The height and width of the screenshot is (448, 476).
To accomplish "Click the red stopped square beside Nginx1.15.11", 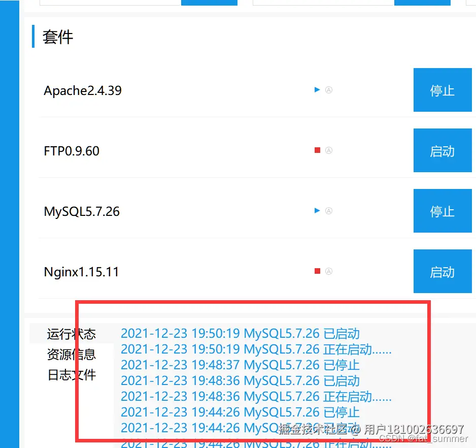I will click(317, 271).
